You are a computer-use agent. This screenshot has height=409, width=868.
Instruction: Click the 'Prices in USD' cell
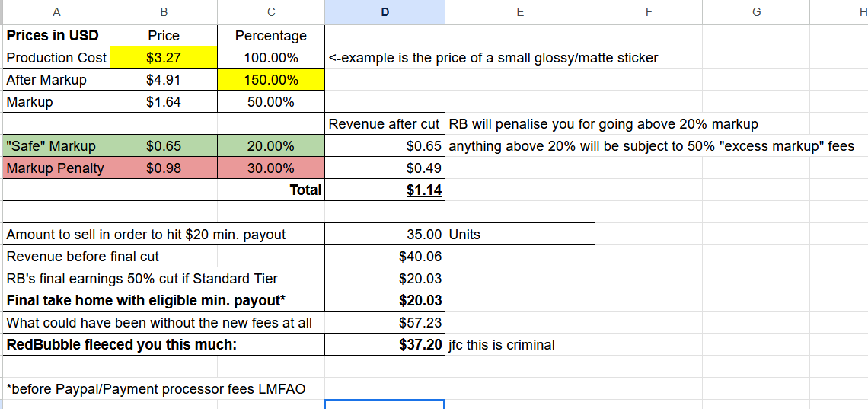(x=56, y=36)
